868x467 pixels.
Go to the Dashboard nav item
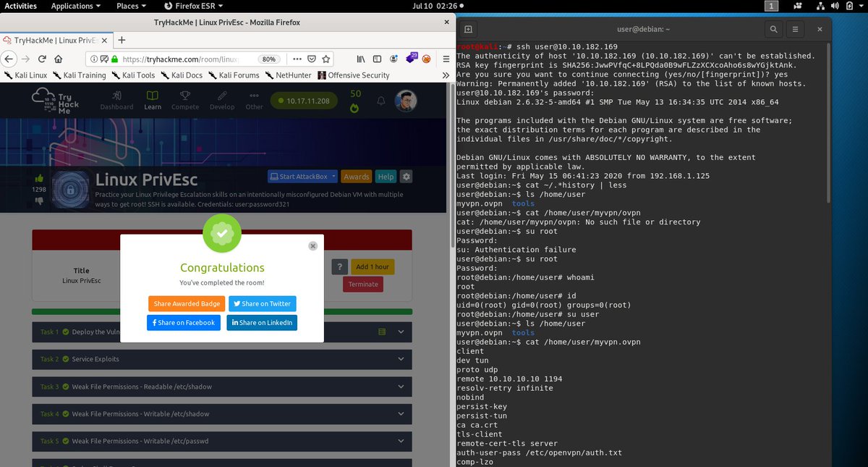click(116, 101)
